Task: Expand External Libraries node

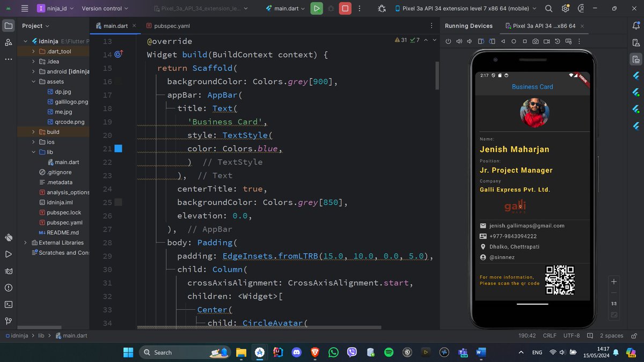Action: 25,242
